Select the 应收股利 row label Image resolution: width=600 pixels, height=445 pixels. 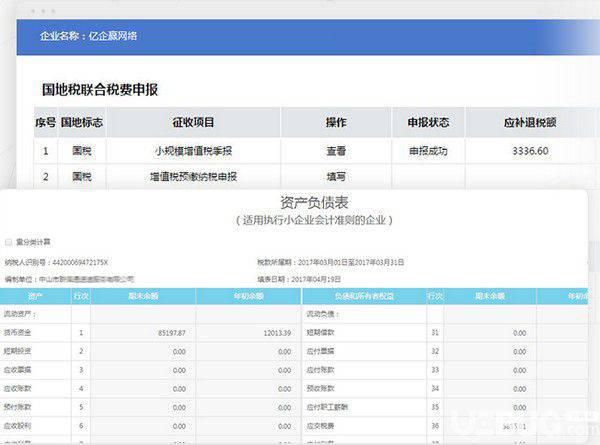17,426
